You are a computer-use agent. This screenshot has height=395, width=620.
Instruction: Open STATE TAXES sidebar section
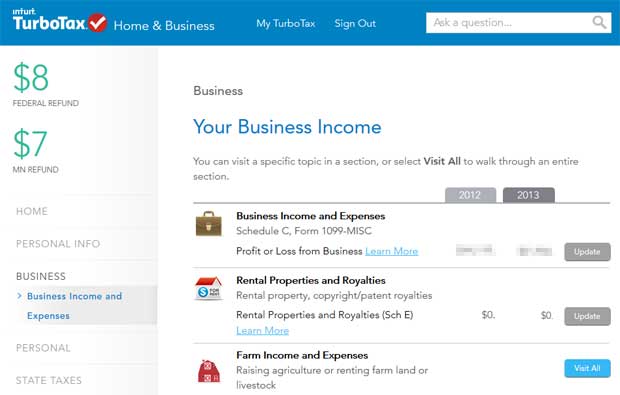[x=49, y=380]
